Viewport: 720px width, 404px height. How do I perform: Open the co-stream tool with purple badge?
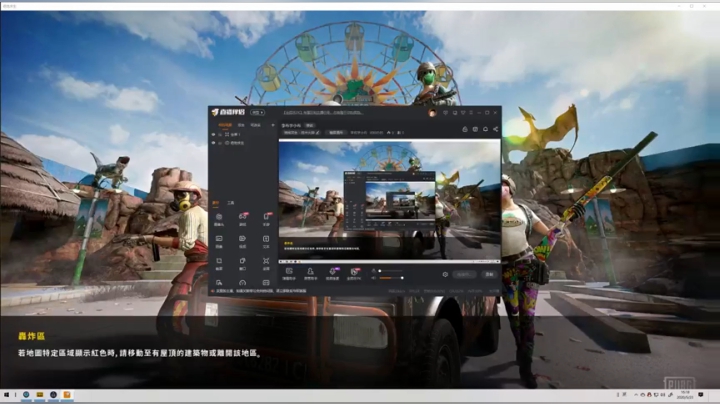tap(332, 274)
